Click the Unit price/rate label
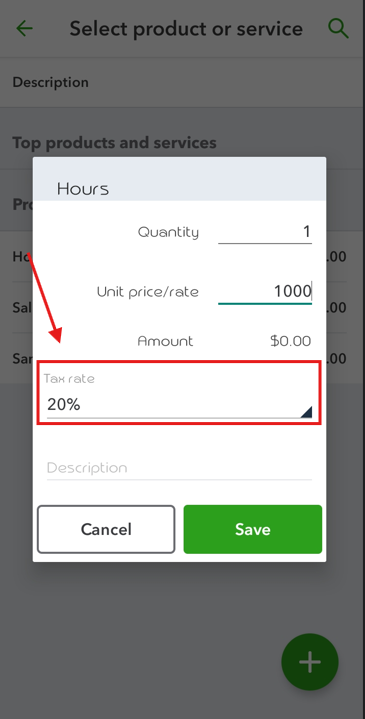This screenshot has width=365, height=719. pos(148,292)
